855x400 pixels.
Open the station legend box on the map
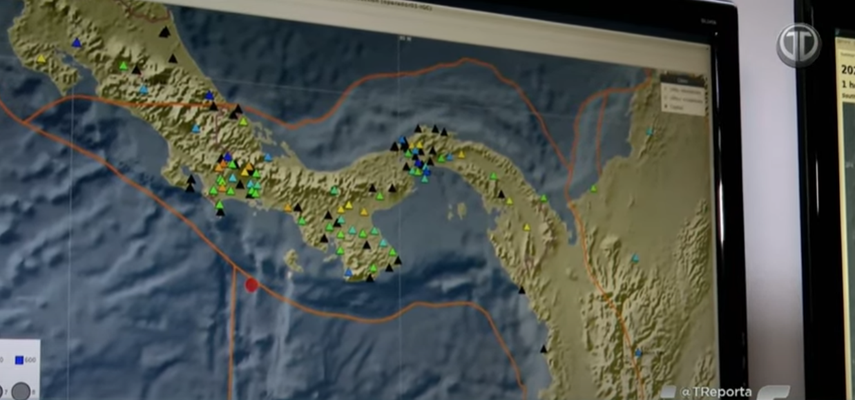pos(683,94)
